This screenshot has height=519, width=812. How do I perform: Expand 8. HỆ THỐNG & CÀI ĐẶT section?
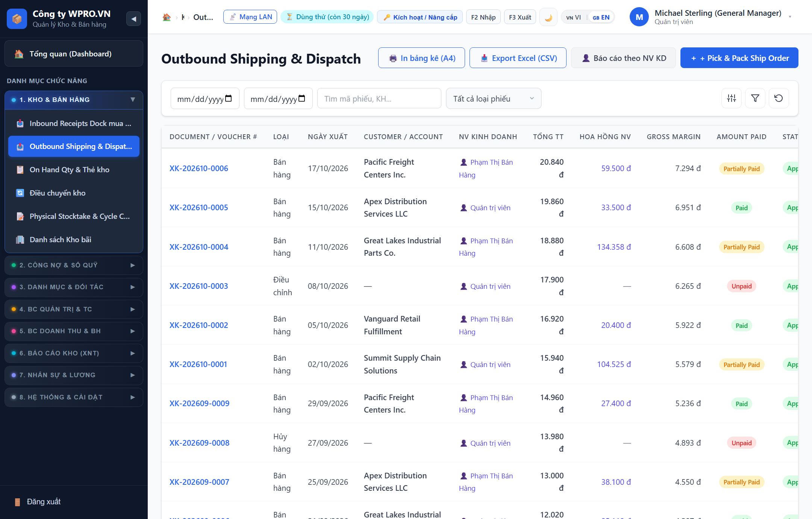74,397
